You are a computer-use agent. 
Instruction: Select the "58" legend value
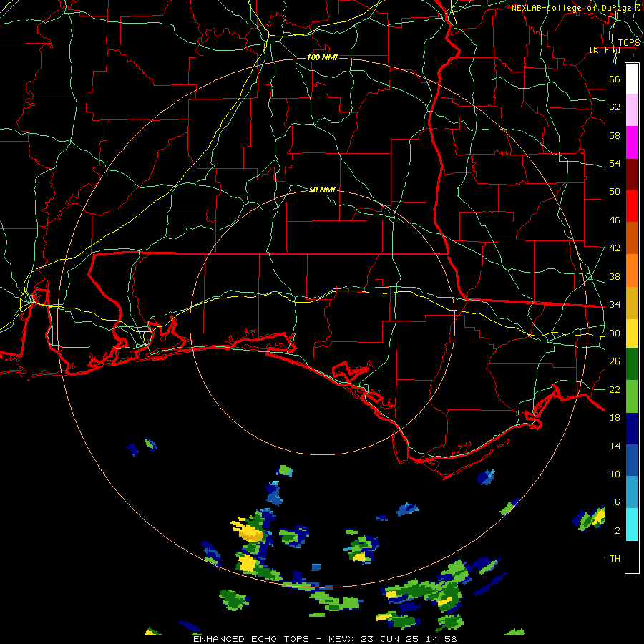[615, 135]
